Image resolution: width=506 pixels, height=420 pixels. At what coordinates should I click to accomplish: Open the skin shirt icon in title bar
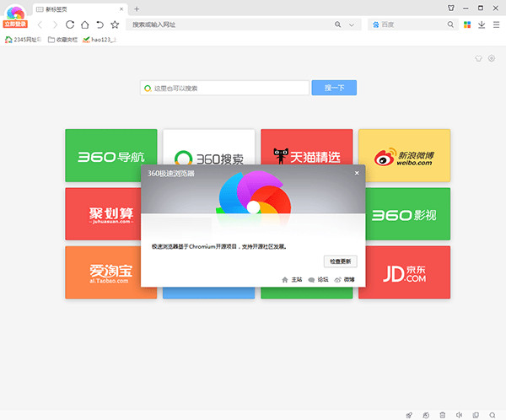tap(451, 8)
